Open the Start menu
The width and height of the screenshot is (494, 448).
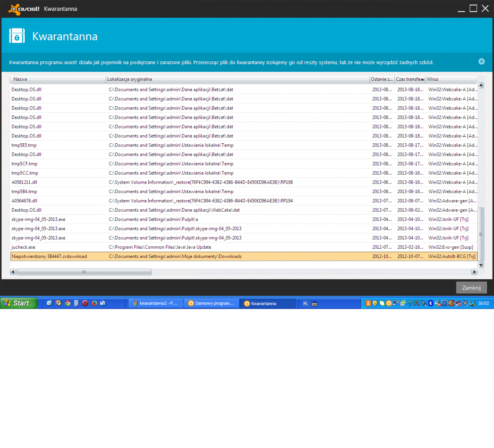coord(19,303)
